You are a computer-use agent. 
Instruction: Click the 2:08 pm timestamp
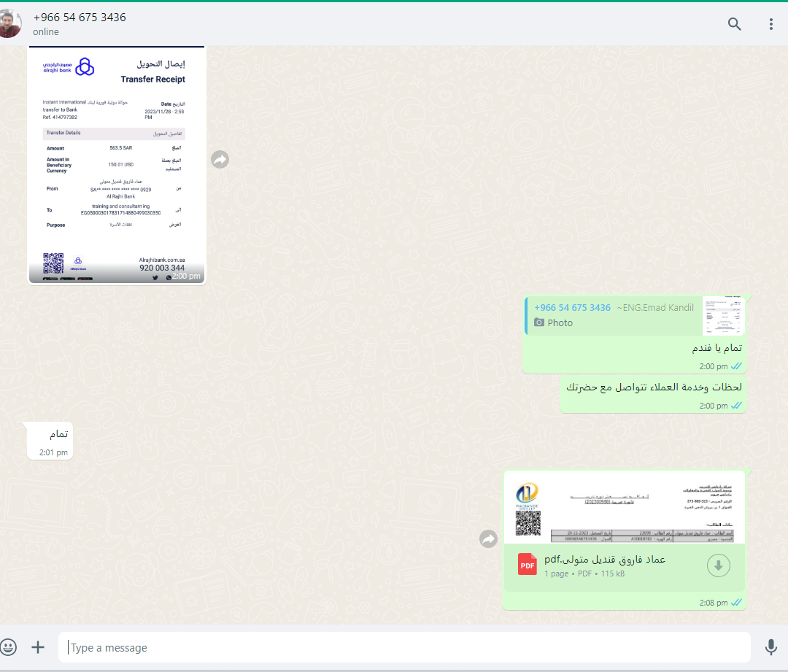[x=713, y=603]
